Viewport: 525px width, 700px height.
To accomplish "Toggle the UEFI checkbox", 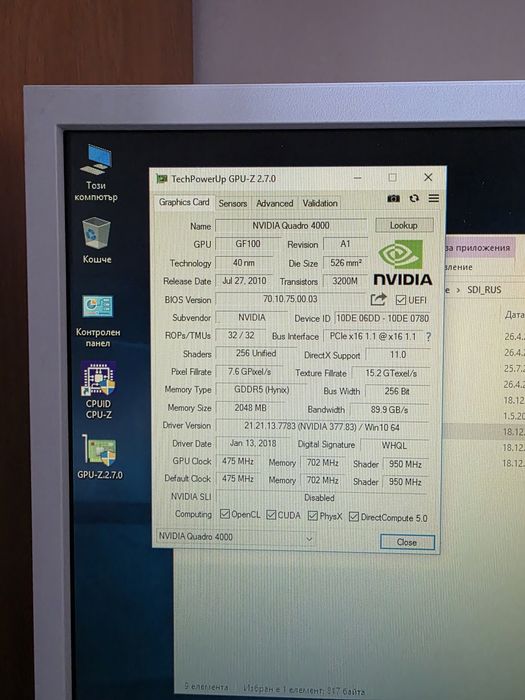I will point(400,300).
